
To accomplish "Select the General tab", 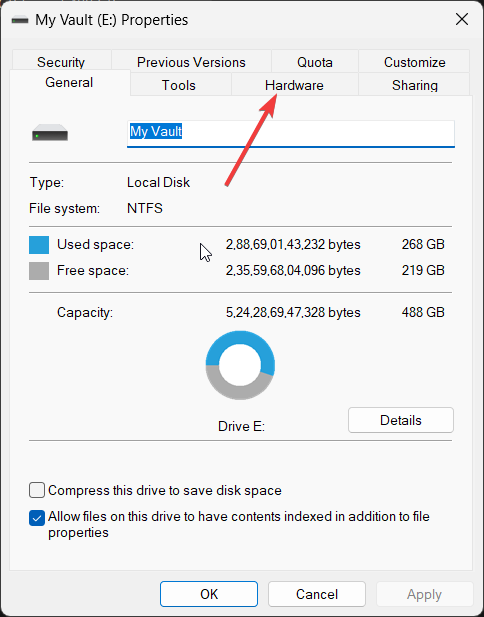I will click(69, 82).
